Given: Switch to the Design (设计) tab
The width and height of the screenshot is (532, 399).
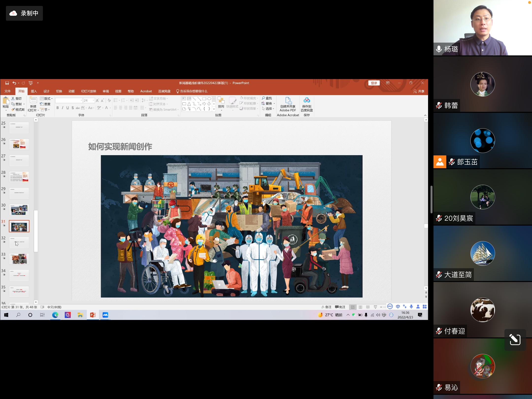Looking at the screenshot, I should pyautogui.click(x=46, y=91).
